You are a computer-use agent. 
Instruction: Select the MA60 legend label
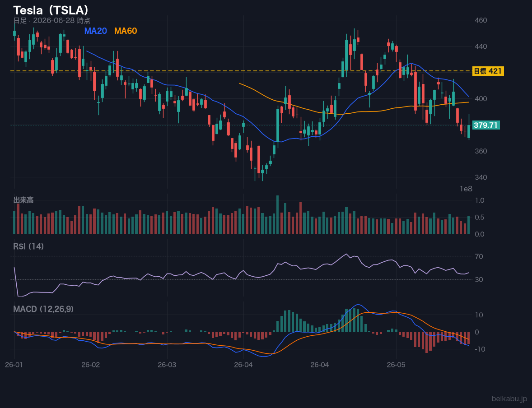tap(126, 31)
